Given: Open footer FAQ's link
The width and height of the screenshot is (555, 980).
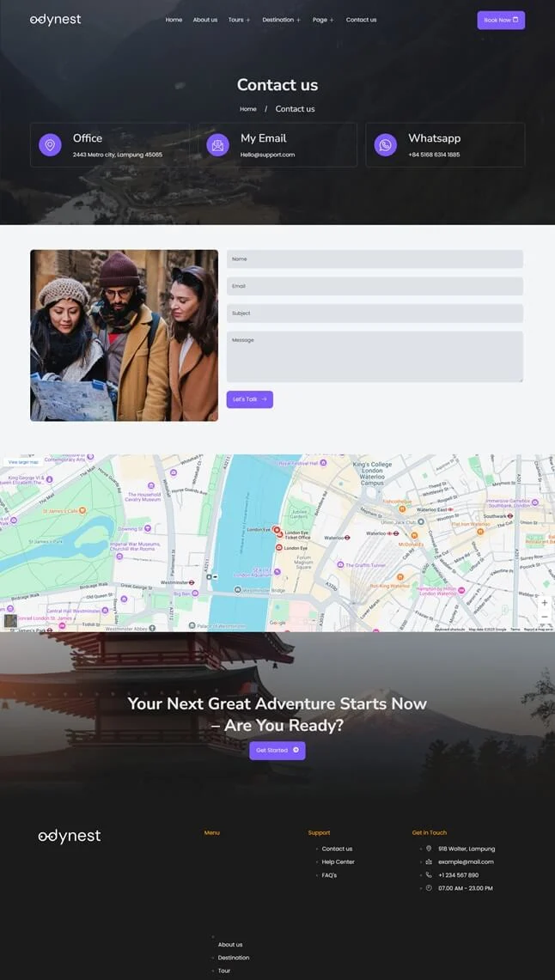Looking at the screenshot, I should (x=329, y=875).
